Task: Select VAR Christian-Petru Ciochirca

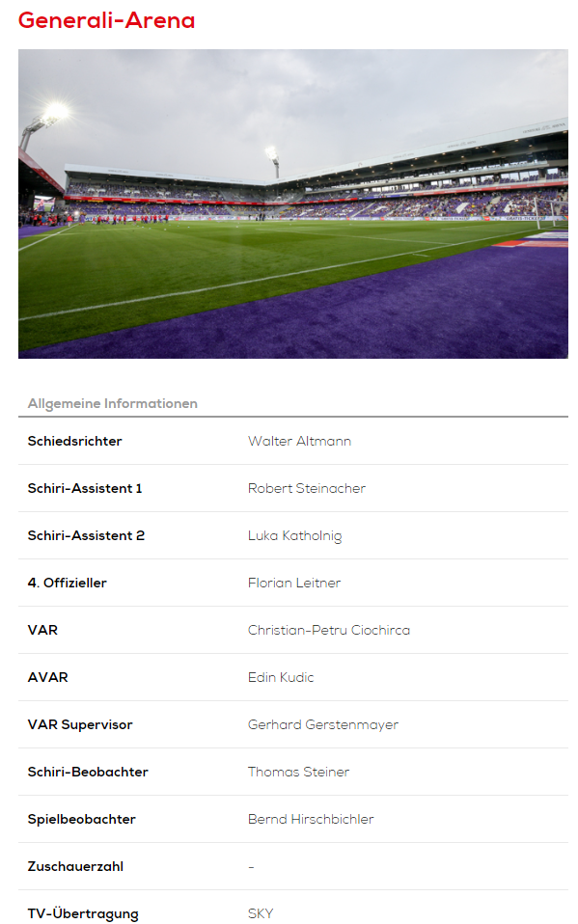Action: (x=329, y=630)
